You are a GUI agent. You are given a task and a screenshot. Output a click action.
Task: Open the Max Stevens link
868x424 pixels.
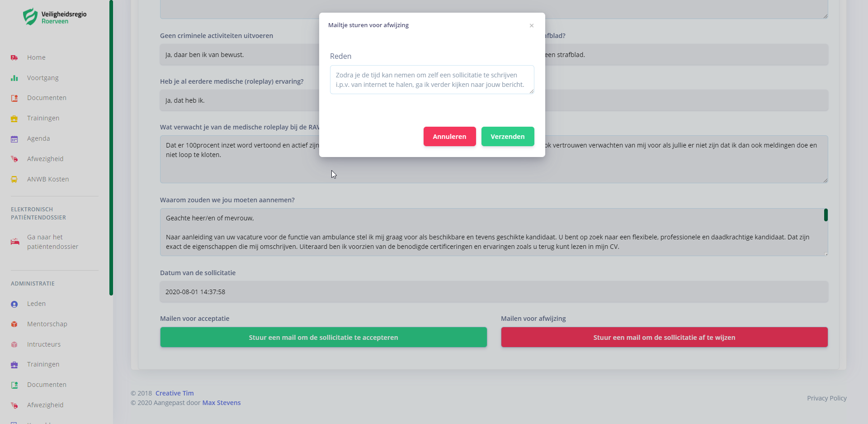[x=222, y=403]
